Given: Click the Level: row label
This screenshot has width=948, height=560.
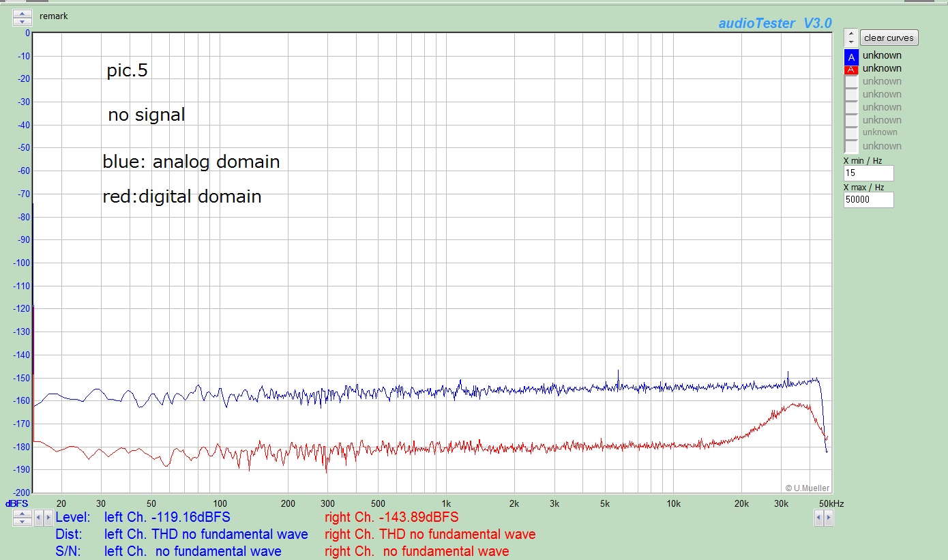Looking at the screenshot, I should 73,518.
